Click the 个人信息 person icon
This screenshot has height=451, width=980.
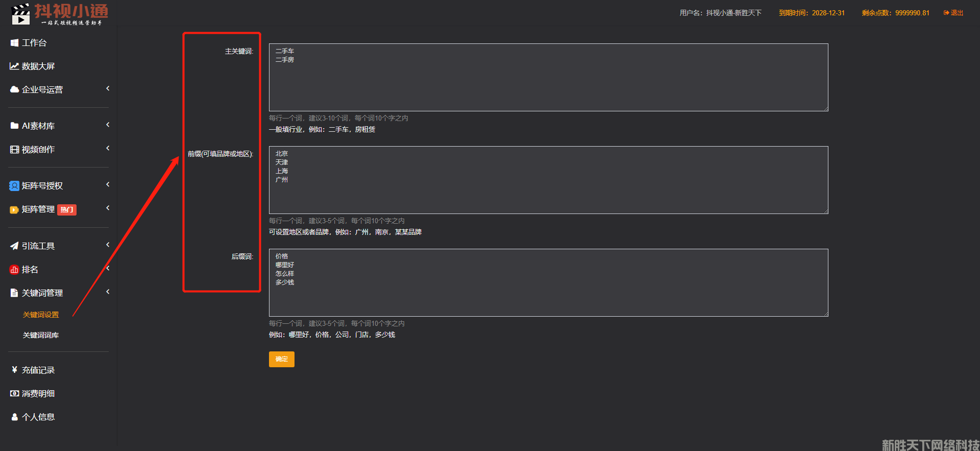point(14,417)
